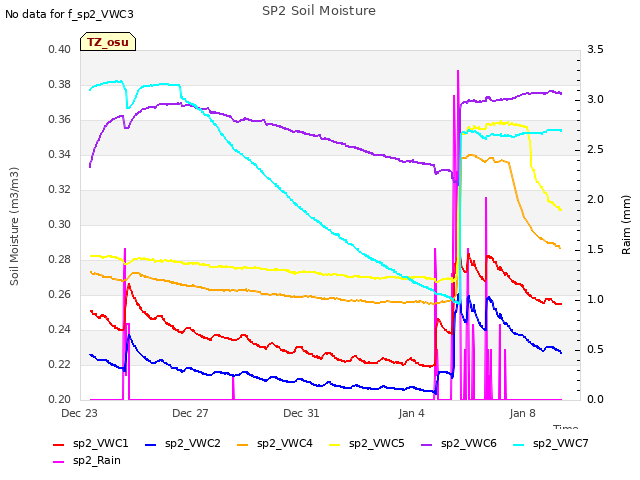Click the Dec 23 x-axis label
This screenshot has width=640, height=480.
(x=79, y=413)
